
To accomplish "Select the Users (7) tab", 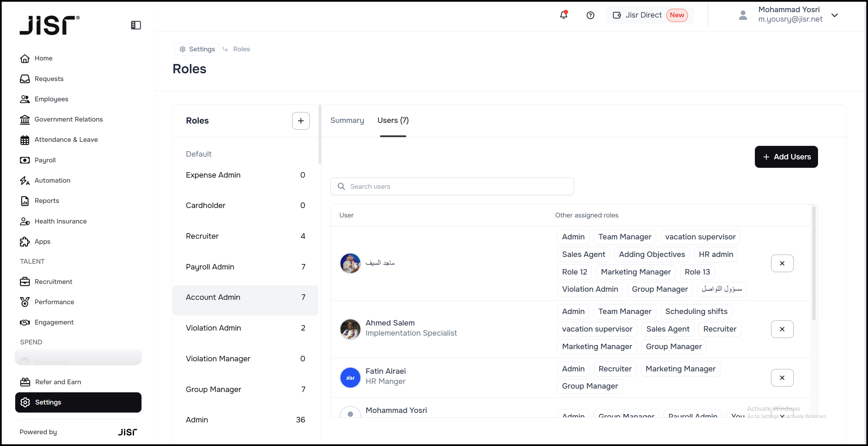I will (393, 121).
